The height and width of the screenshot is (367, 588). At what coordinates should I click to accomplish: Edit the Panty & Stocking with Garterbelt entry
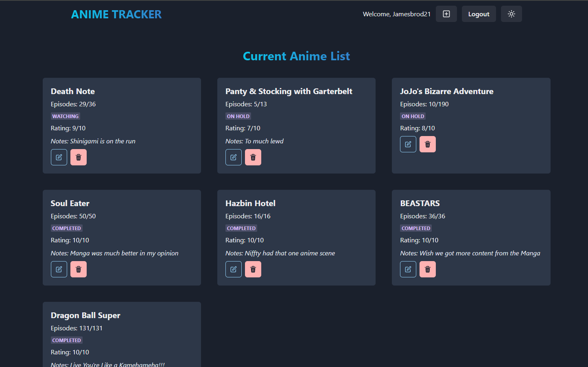234,157
